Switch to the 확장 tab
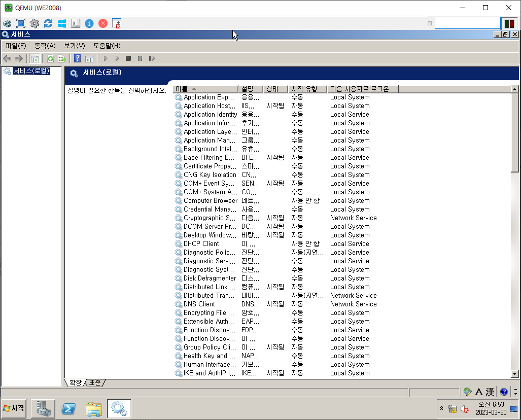 76,383
